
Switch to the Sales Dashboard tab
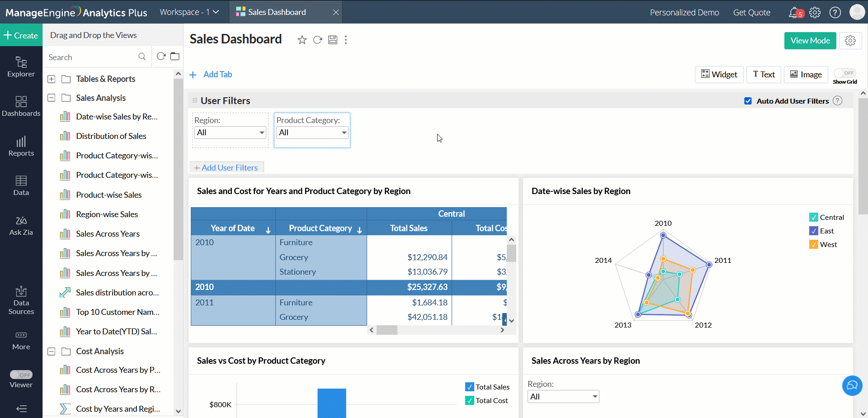pyautogui.click(x=277, y=12)
